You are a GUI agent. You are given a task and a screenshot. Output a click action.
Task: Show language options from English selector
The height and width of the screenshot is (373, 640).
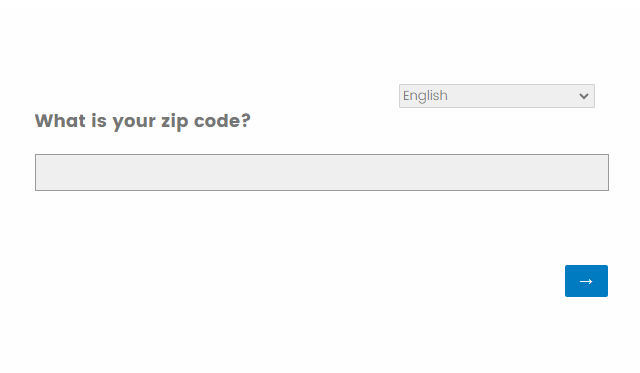496,96
